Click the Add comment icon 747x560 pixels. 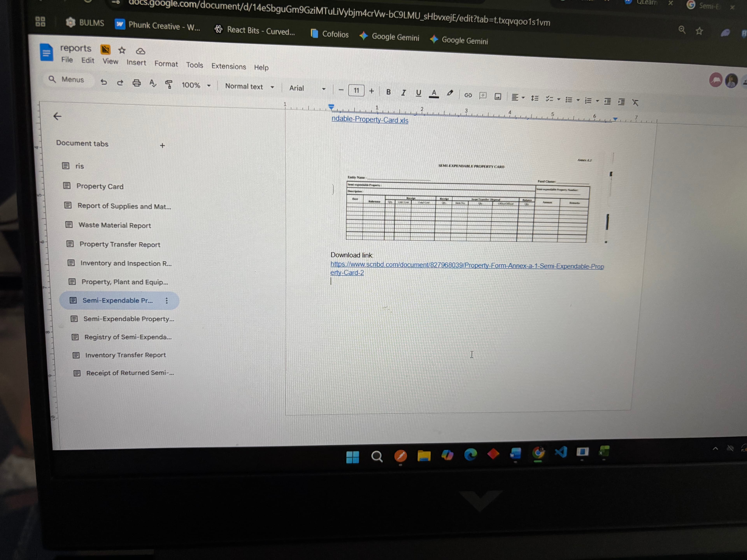click(483, 96)
